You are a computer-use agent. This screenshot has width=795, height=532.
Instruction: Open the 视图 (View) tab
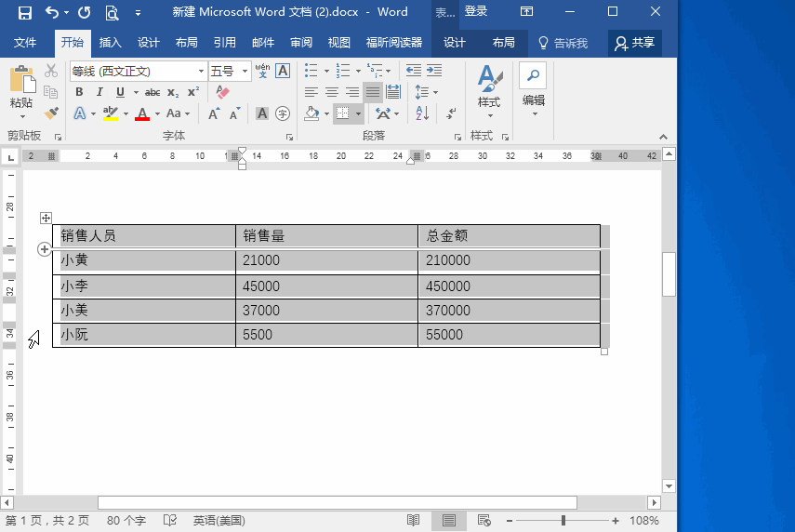click(339, 43)
